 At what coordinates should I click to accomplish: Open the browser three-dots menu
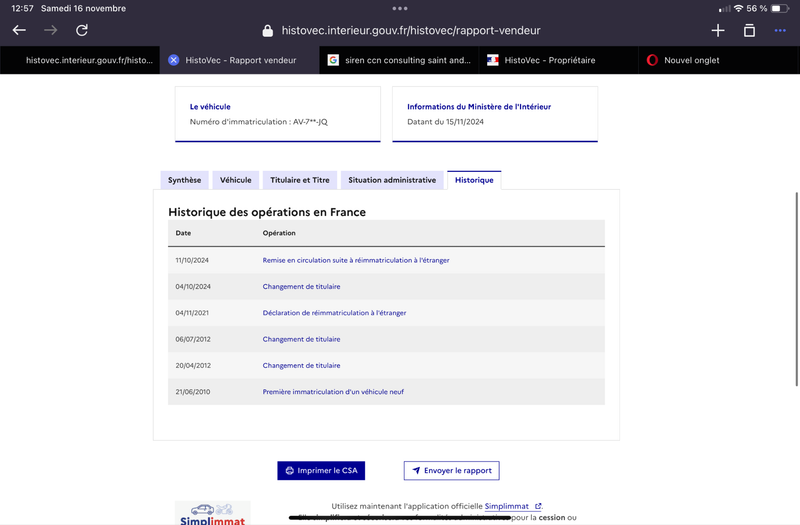[x=780, y=31]
